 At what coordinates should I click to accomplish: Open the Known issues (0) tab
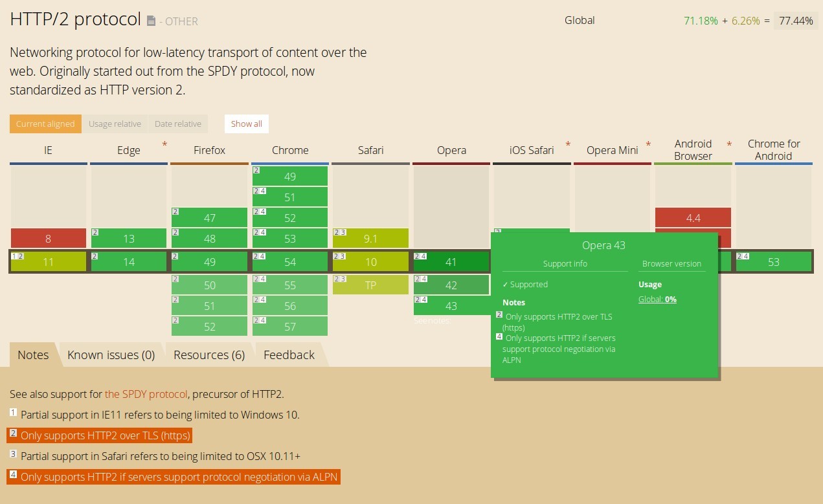tap(111, 355)
